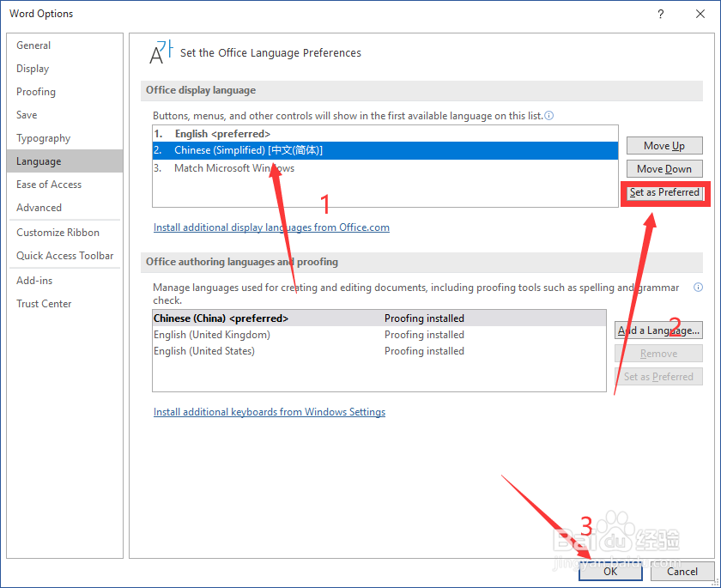Click the Move Up button
The width and height of the screenshot is (721, 588).
pyautogui.click(x=664, y=146)
